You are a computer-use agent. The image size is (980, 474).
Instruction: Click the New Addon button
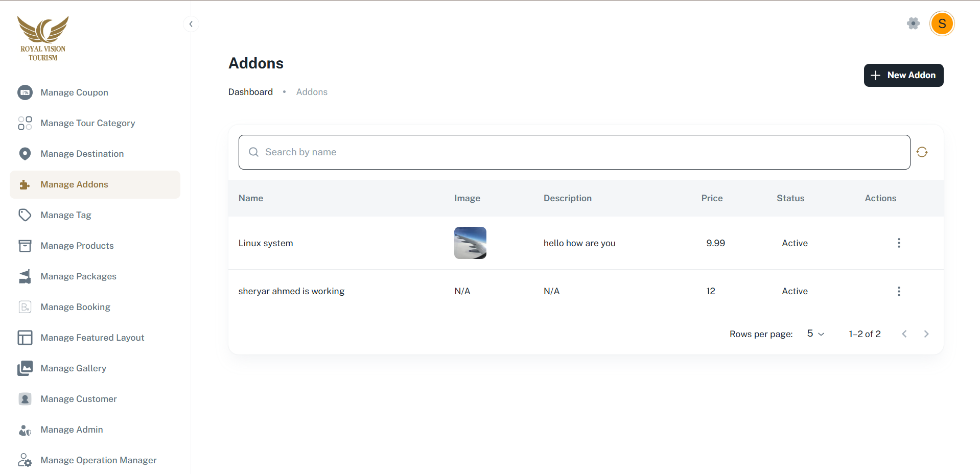pyautogui.click(x=903, y=75)
